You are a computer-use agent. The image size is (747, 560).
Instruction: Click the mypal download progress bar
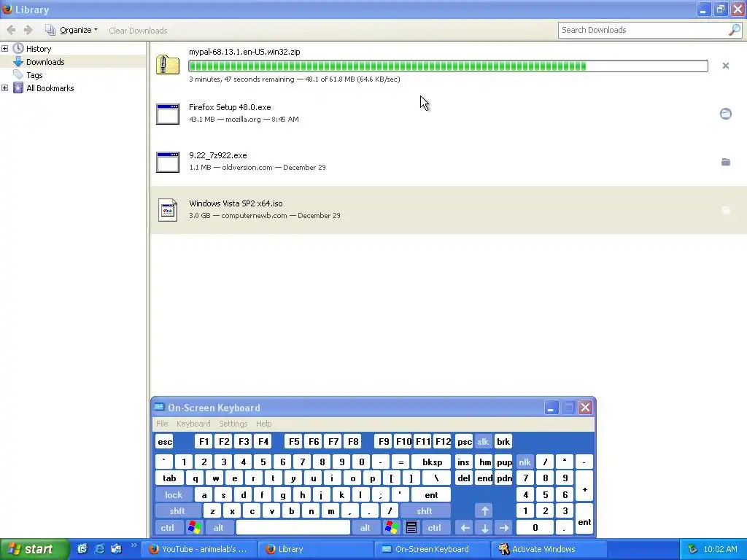pos(448,66)
